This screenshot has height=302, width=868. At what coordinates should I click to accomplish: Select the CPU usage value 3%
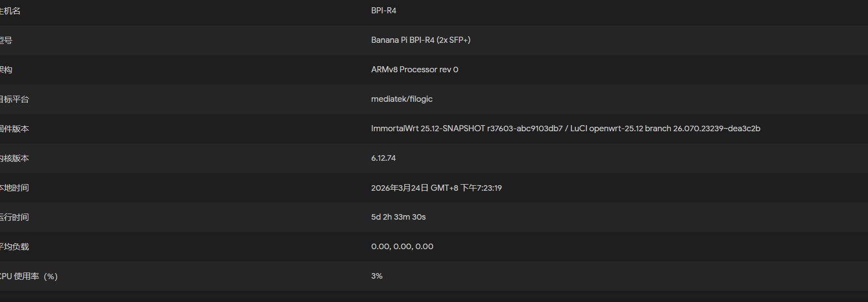point(377,276)
